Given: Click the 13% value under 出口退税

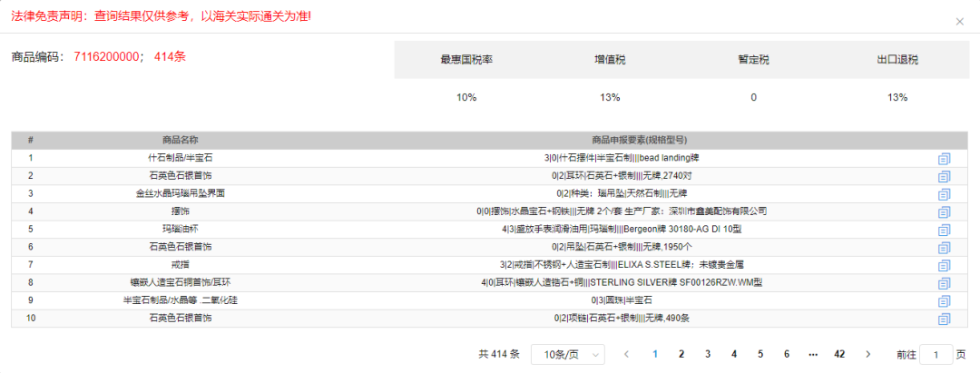Looking at the screenshot, I should point(897,97).
